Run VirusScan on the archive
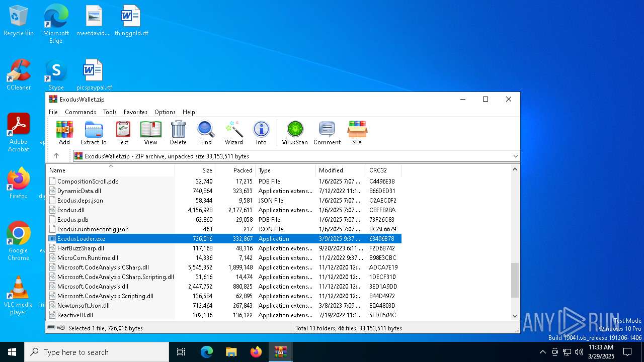This screenshot has height=362, width=644. click(295, 133)
